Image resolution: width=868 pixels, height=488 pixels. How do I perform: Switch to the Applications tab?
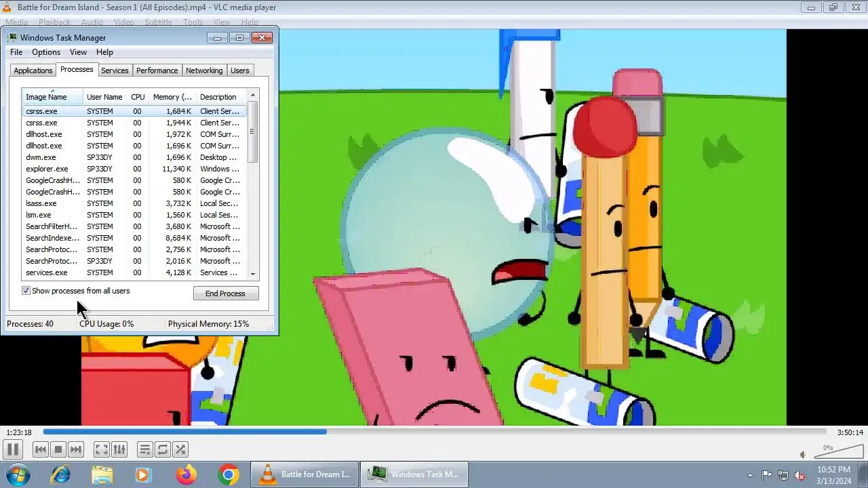(33, 70)
